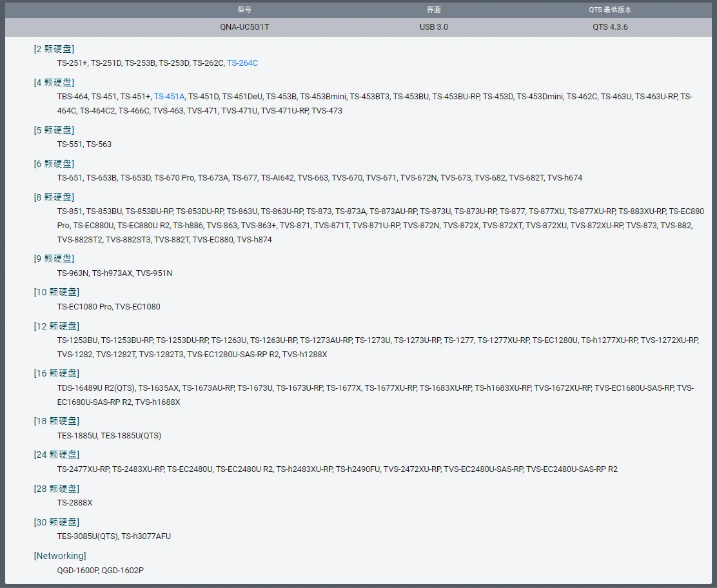Click the [2 颗硬盘] section heading
The image size is (717, 588).
[54, 49]
